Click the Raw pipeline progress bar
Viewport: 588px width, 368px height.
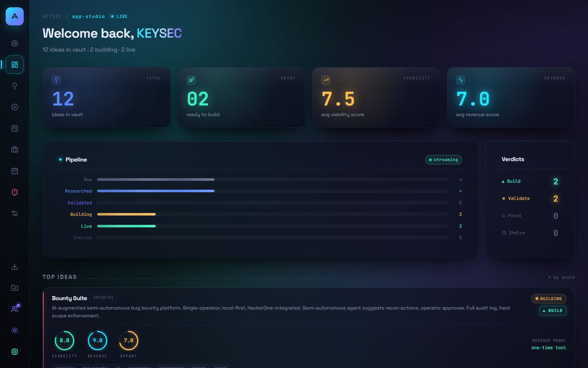[x=273, y=180]
